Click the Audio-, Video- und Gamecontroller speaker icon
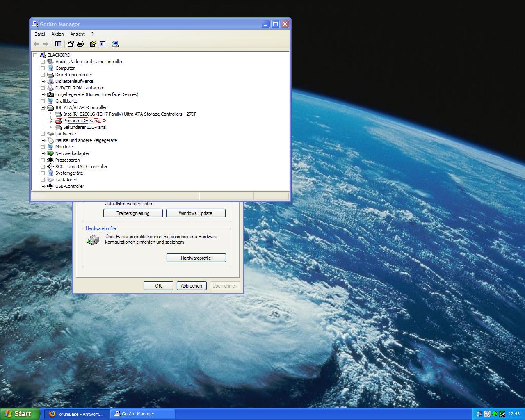The width and height of the screenshot is (525, 420). tap(50, 62)
